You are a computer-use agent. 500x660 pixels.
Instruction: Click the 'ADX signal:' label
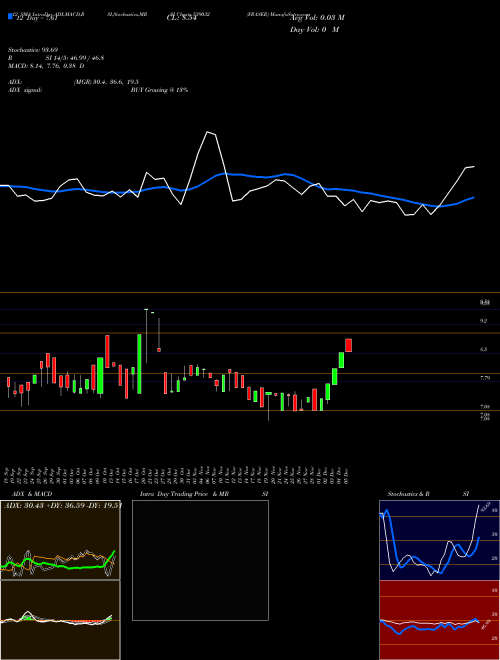(24, 90)
